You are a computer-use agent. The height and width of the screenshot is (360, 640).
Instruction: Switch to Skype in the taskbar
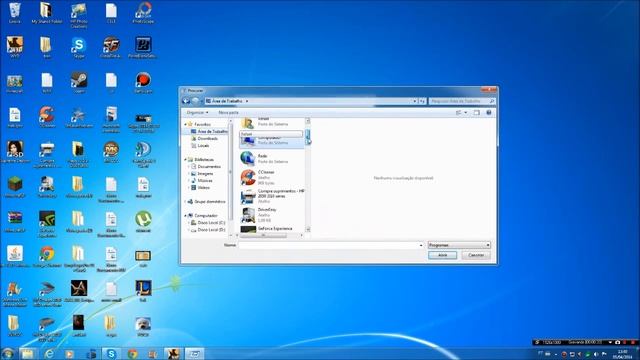pos(111,354)
